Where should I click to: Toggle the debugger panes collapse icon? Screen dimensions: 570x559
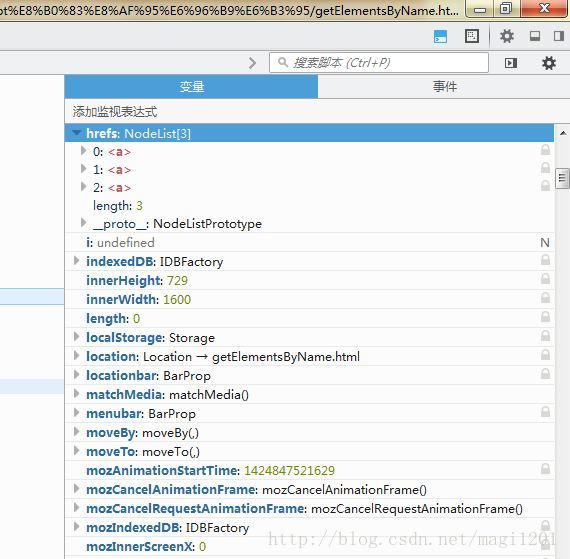(x=511, y=63)
